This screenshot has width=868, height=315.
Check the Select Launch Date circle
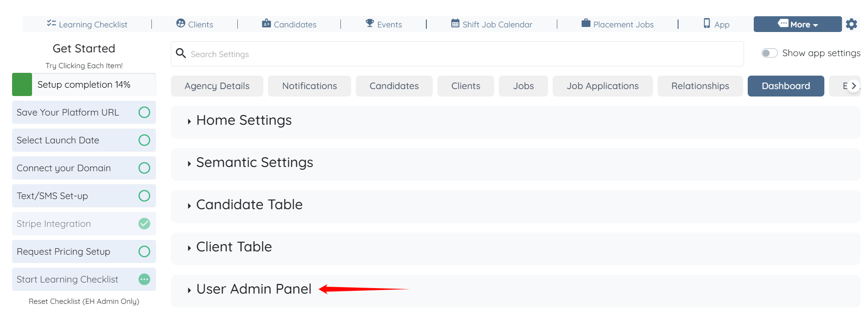144,140
